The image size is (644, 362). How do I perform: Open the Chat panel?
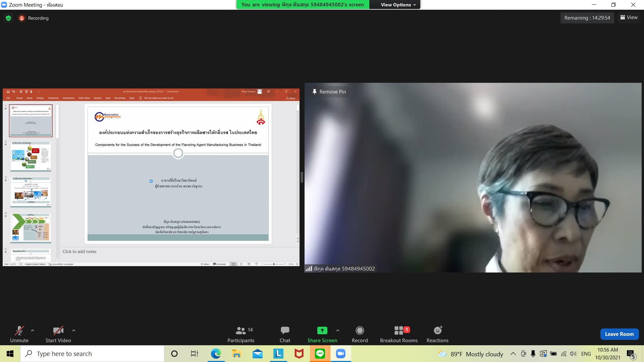click(x=285, y=334)
